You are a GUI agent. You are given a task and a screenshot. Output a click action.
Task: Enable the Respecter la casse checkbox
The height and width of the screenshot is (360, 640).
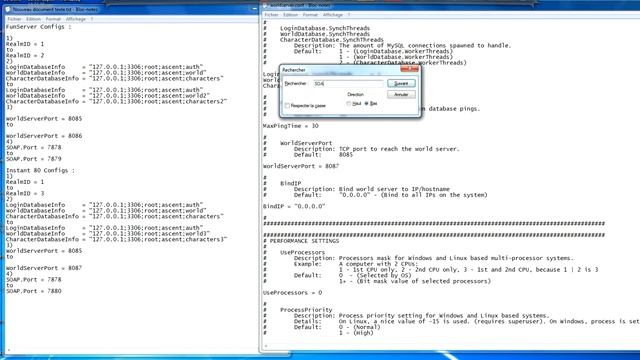click(287, 106)
